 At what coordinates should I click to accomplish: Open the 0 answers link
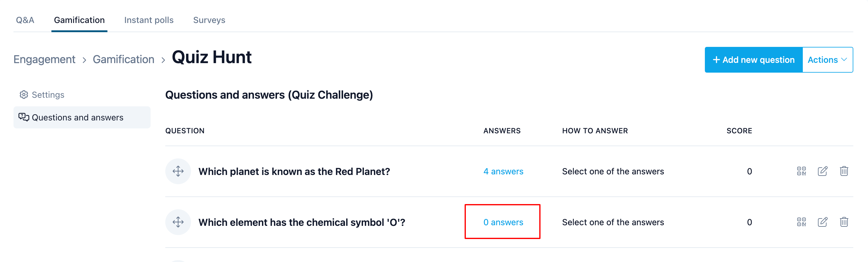(x=503, y=222)
